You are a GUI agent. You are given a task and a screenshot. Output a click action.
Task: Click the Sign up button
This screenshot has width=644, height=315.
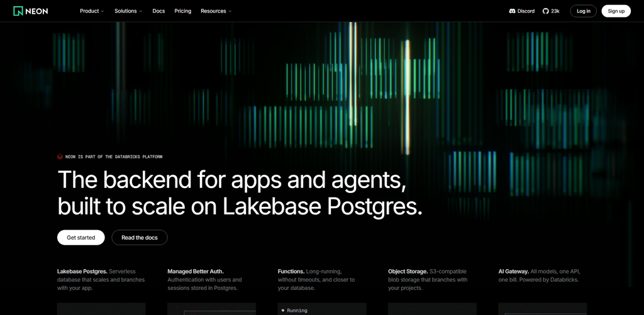616,11
